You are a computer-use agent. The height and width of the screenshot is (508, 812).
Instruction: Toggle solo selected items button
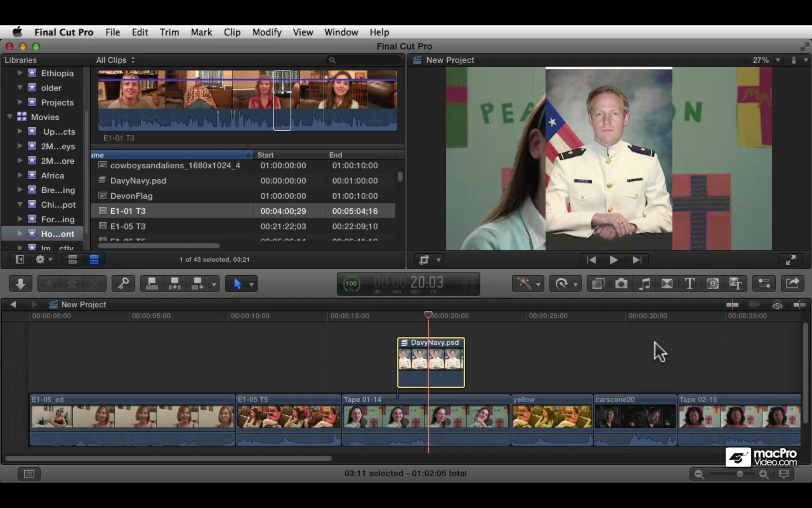[777, 305]
